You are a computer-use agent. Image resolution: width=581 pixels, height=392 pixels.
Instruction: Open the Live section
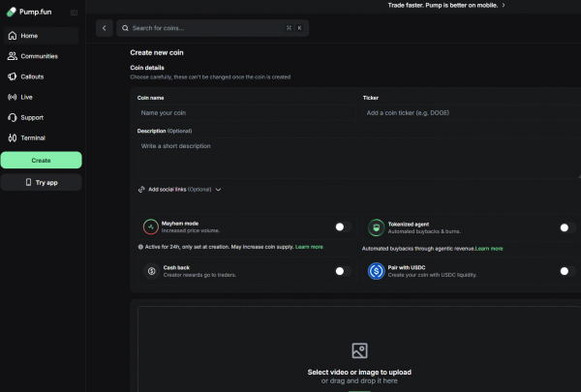coord(41,97)
